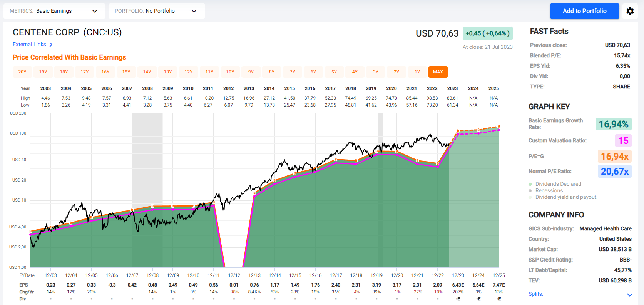Toggle the Recessions legend dot
This screenshot has height=305, width=644.
tap(530, 191)
